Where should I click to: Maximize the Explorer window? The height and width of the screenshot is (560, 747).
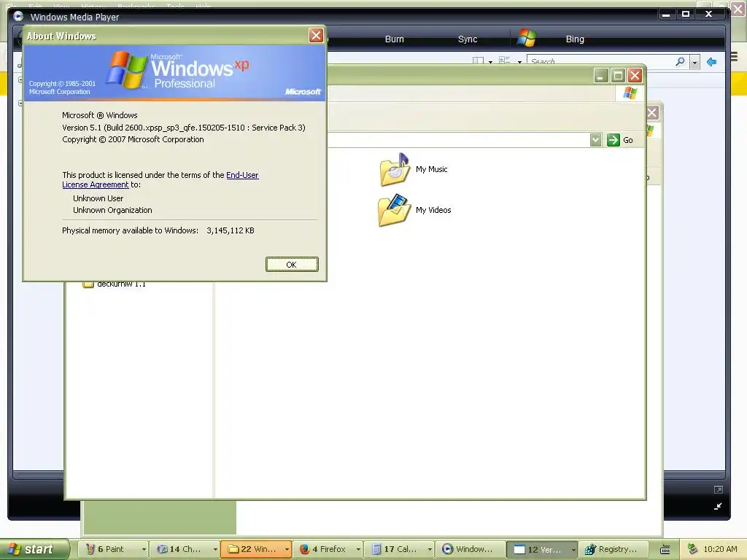point(618,76)
